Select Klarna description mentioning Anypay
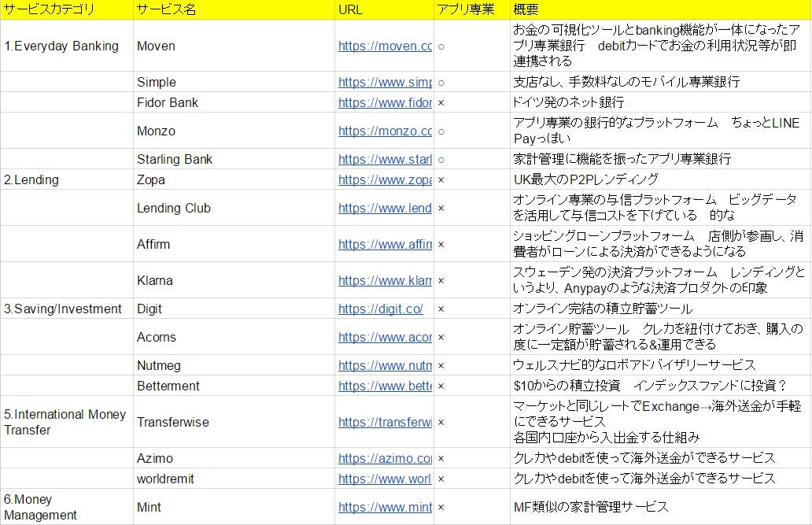The width and height of the screenshot is (812, 525). pyautogui.click(x=661, y=280)
